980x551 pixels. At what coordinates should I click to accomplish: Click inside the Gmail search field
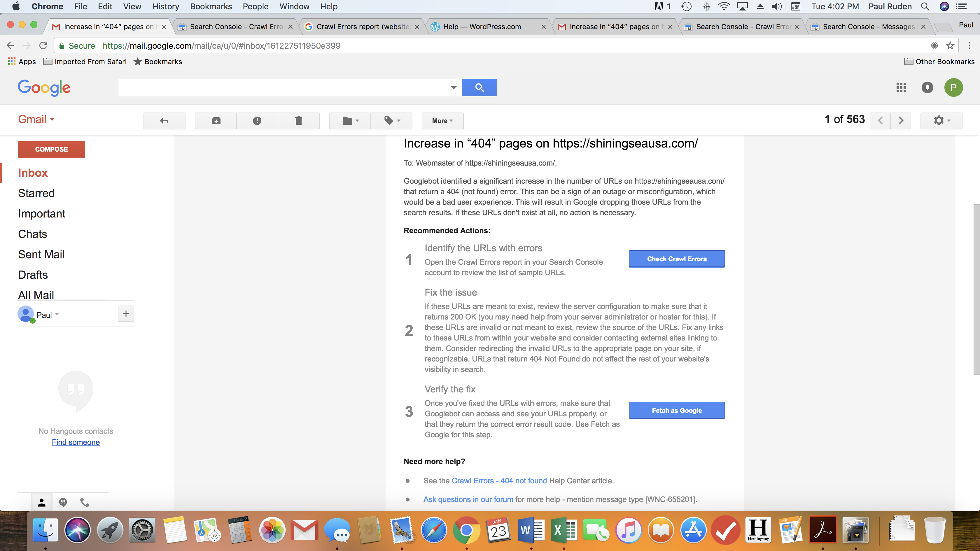pos(283,88)
